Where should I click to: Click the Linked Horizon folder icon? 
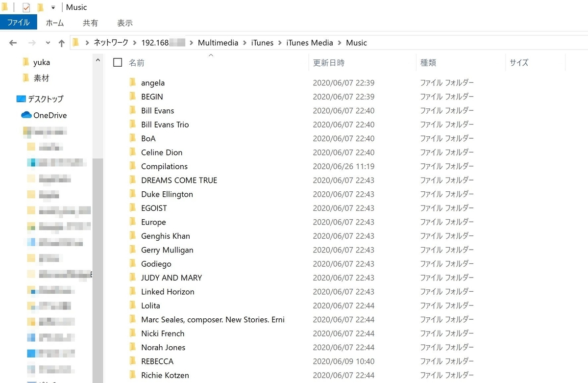(x=132, y=291)
